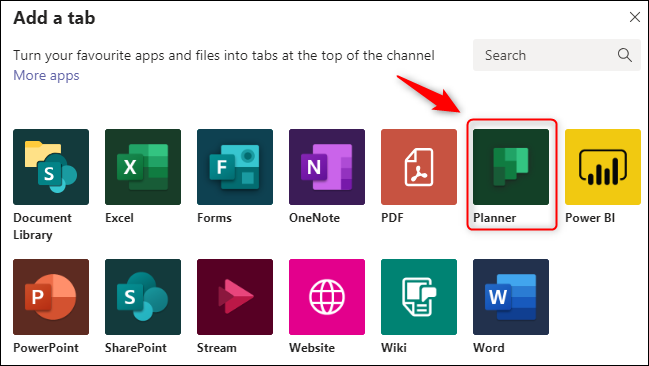Select the PDF app tile

coord(419,167)
